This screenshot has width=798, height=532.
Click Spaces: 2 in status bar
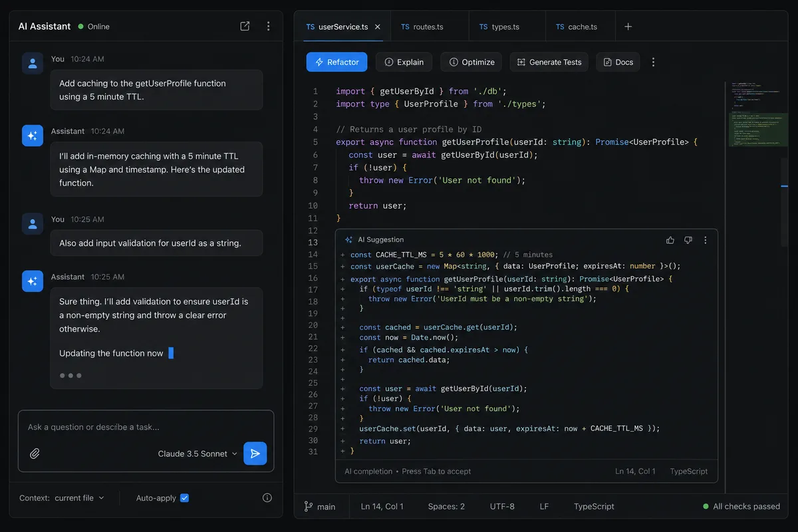(x=446, y=507)
